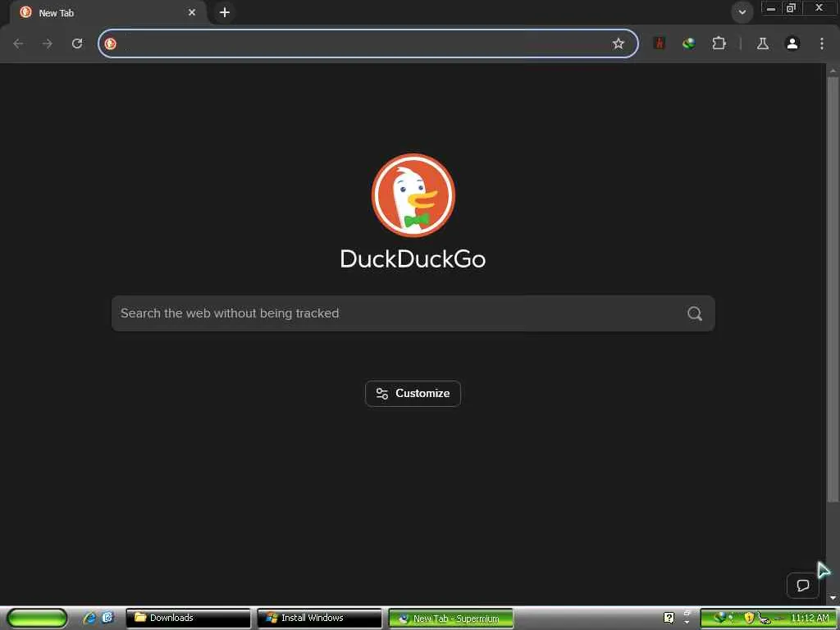Bookmark this tab with the star icon
This screenshot has height=630, width=840.
pyautogui.click(x=619, y=43)
